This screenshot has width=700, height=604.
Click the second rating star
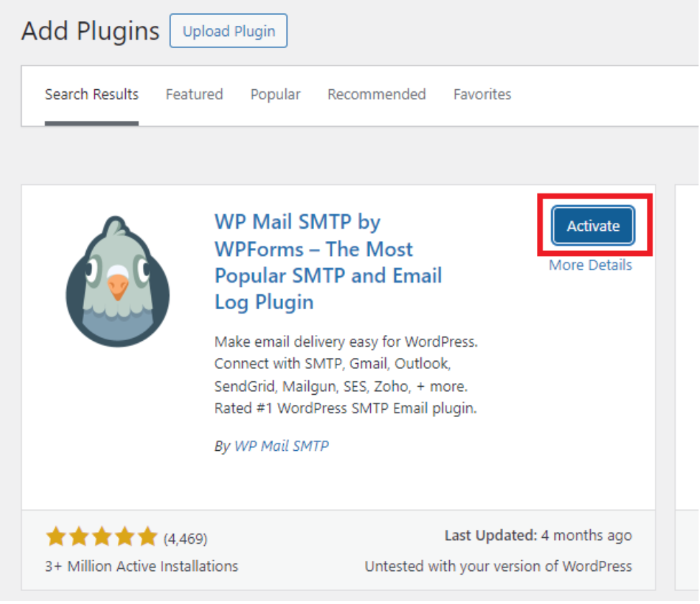point(79,536)
